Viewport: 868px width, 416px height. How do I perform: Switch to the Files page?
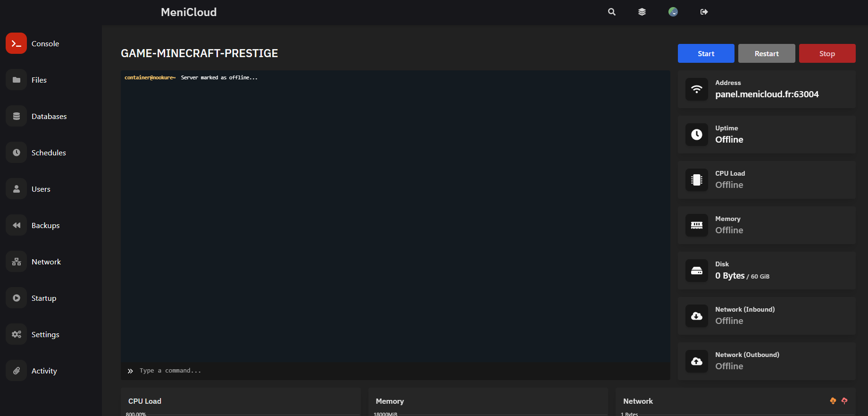coord(39,80)
